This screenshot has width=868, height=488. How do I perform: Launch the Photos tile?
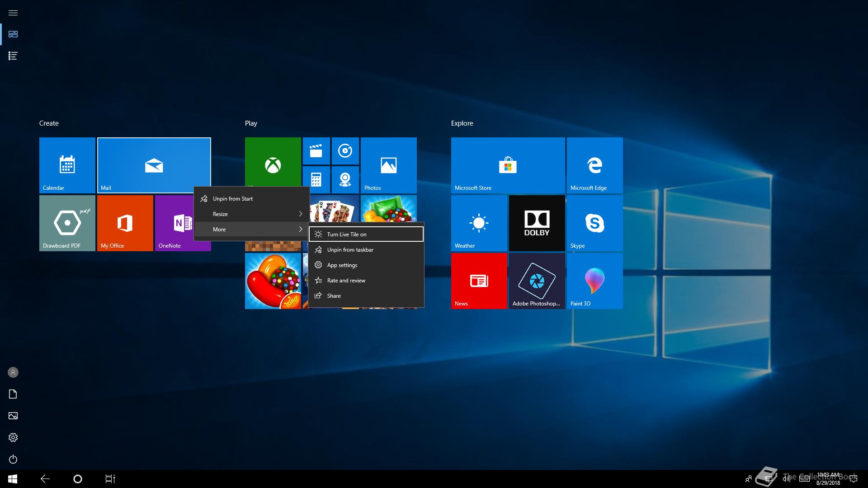pyautogui.click(x=389, y=165)
